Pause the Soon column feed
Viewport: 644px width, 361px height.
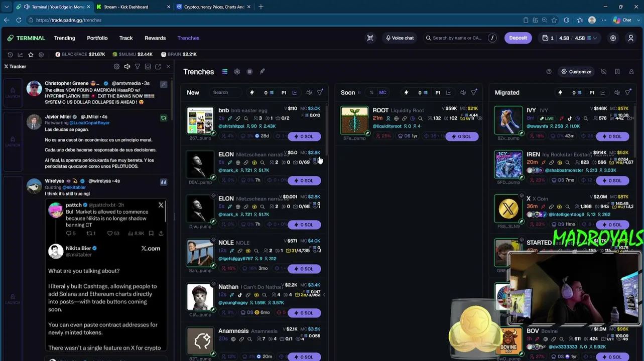[359, 93]
